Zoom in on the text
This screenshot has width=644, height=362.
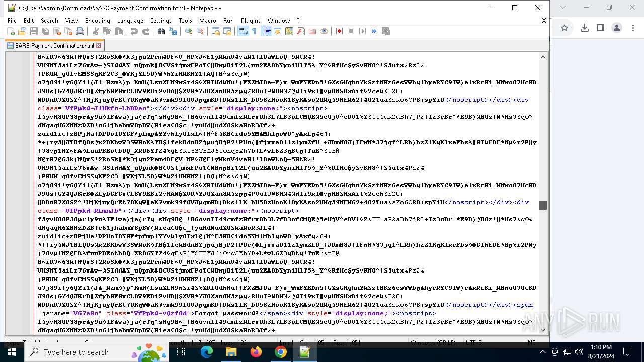click(189, 31)
